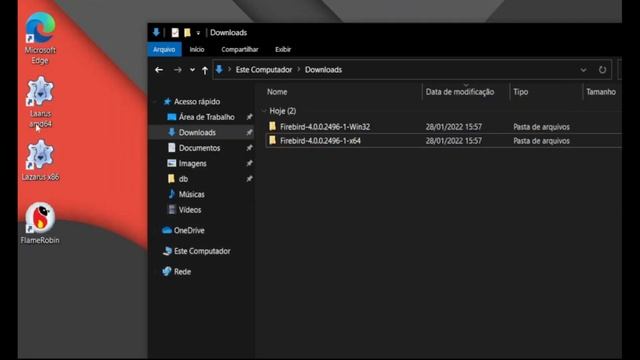Click the blue Downloads arrow title bar icon
Viewport: 640px width, 360px height.
pos(156,32)
